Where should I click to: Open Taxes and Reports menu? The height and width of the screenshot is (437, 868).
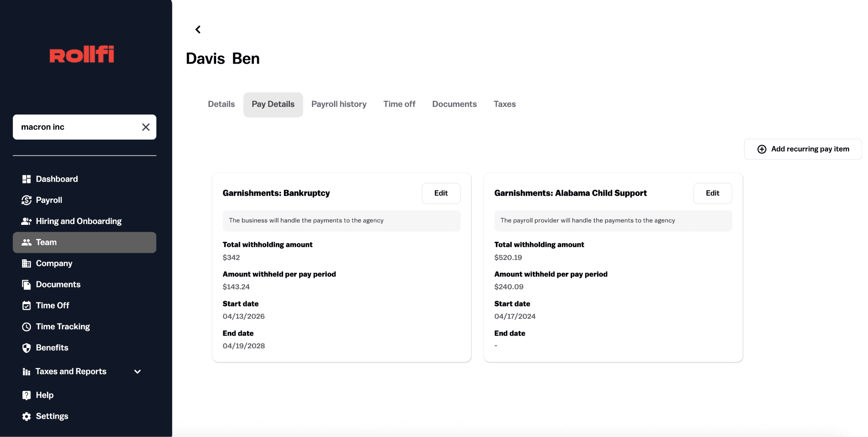tap(84, 372)
